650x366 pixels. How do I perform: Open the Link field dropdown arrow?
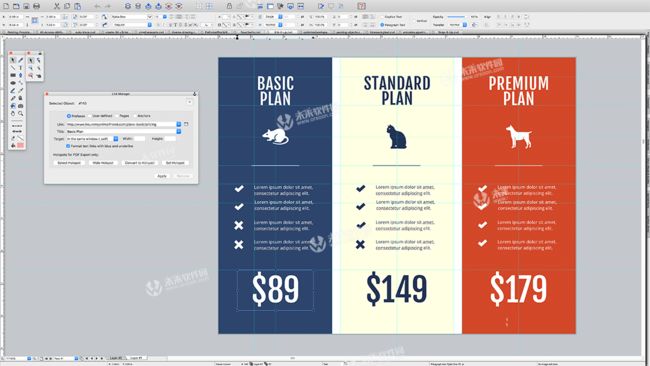[179, 124]
